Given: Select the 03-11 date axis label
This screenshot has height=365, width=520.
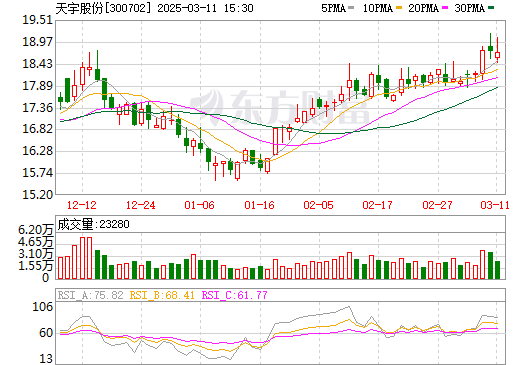Looking at the screenshot, I should tap(495, 205).
